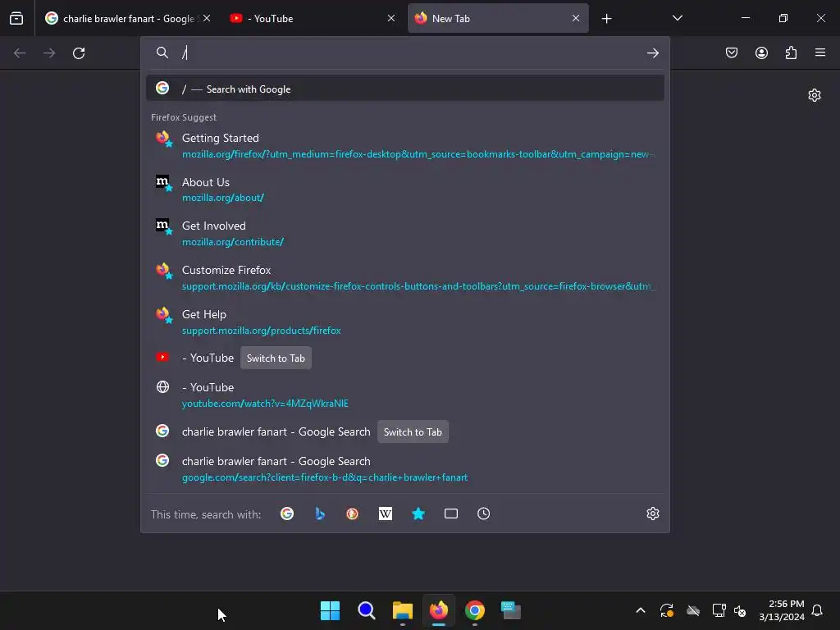The width and height of the screenshot is (840, 630).
Task: Click Firefox icon in taskbar
Action: click(439, 610)
